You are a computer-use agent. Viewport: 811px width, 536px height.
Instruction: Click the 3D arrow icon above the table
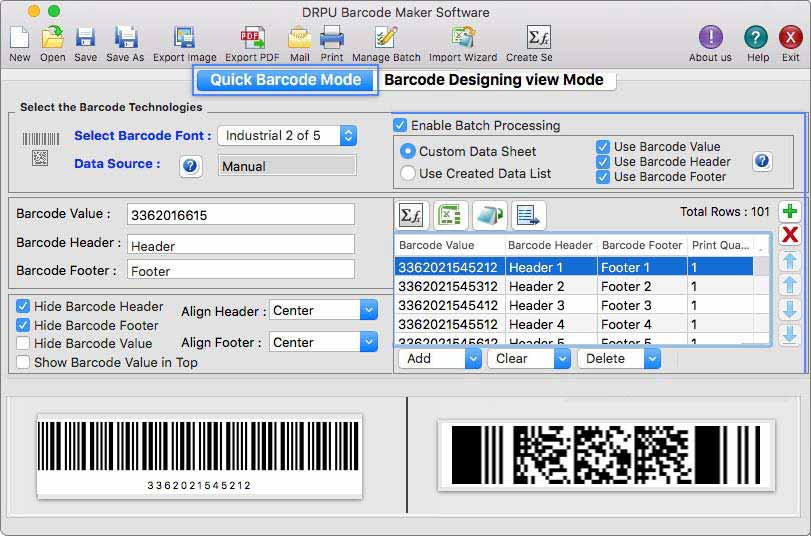pos(489,215)
